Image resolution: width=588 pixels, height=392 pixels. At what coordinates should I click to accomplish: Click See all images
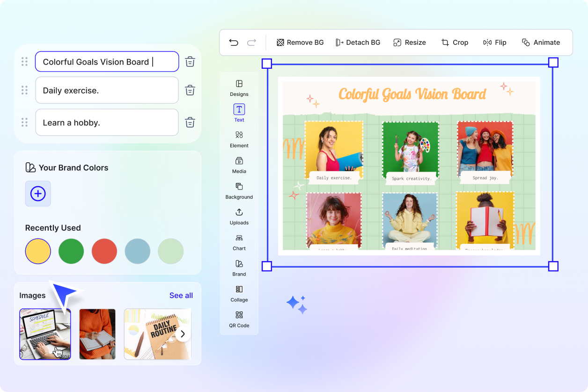tap(181, 295)
